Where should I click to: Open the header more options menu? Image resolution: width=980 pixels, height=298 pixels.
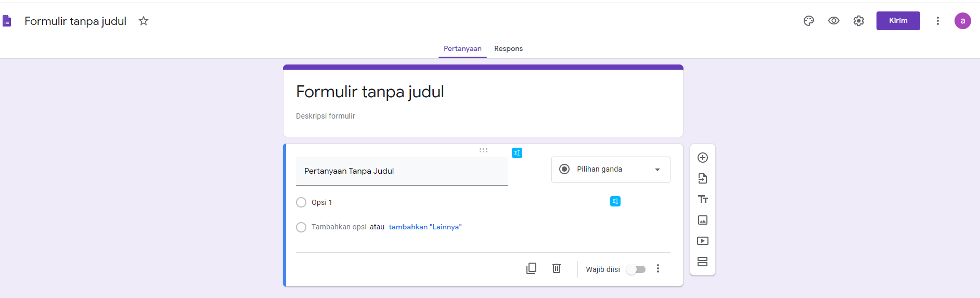click(938, 21)
